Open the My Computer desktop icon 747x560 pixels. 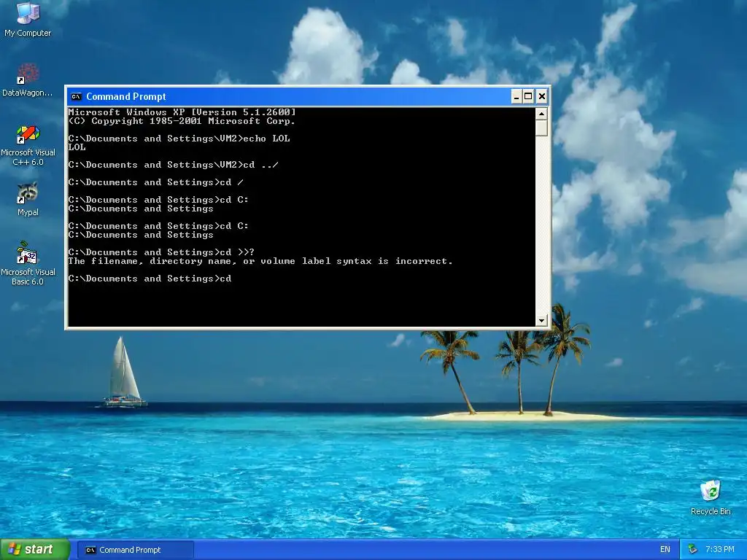pyautogui.click(x=28, y=20)
